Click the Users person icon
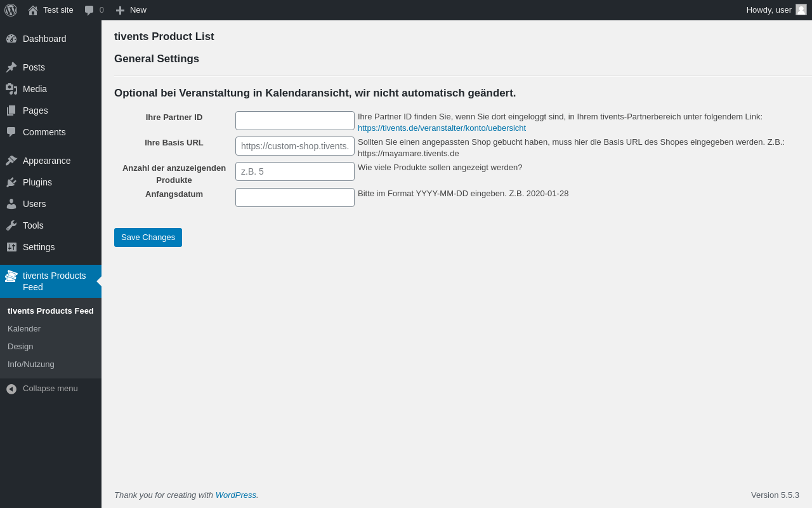The height and width of the screenshot is (508, 812). tap(11, 204)
